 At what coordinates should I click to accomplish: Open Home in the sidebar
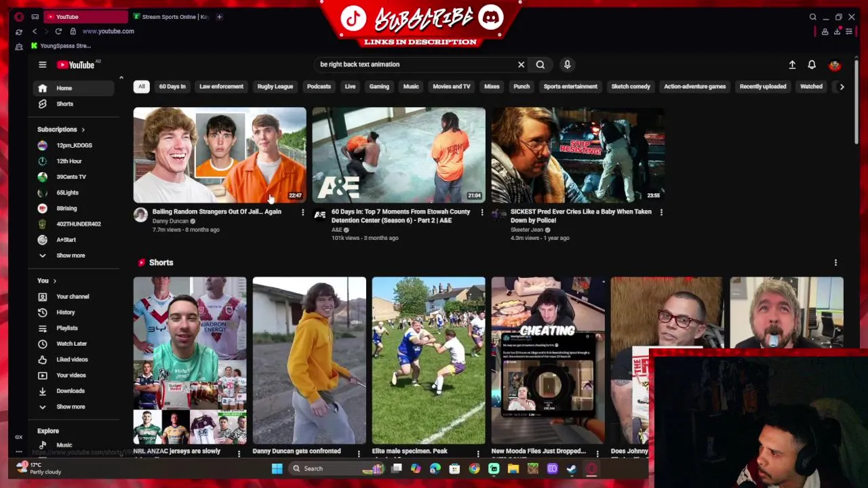pyautogui.click(x=74, y=88)
